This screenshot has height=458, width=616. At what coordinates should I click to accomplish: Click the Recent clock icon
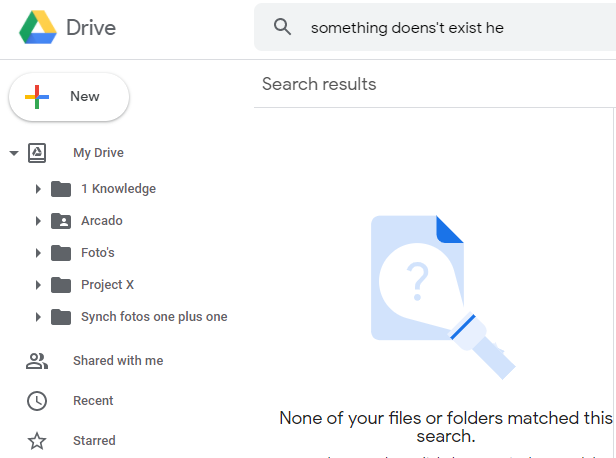37,401
